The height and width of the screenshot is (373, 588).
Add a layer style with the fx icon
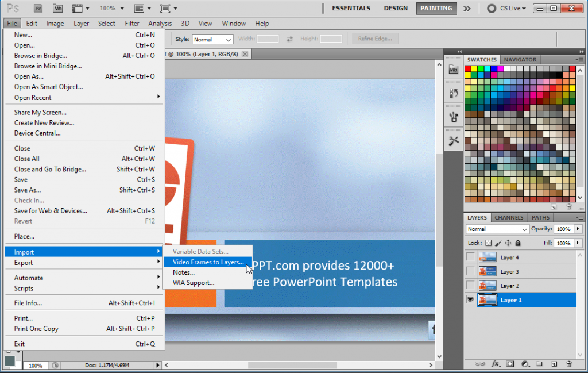pos(495,364)
